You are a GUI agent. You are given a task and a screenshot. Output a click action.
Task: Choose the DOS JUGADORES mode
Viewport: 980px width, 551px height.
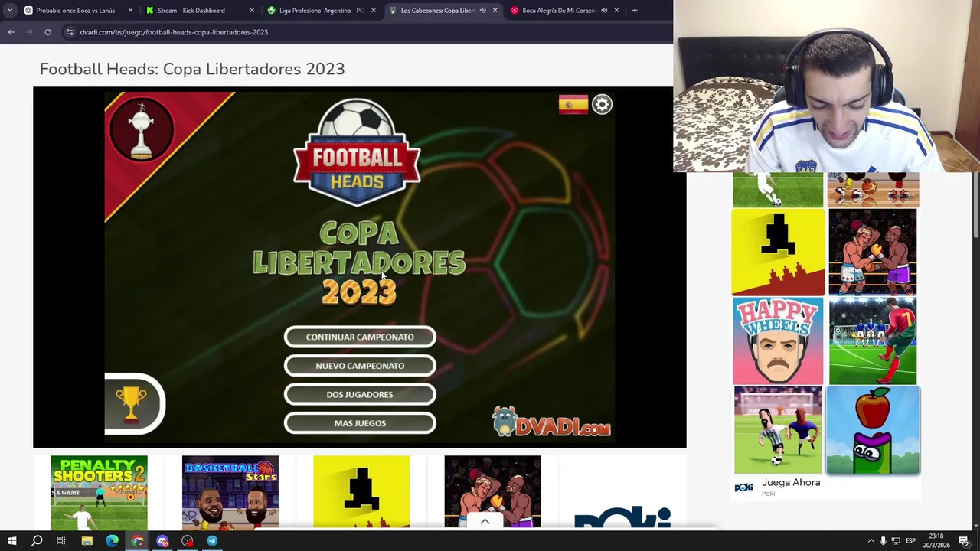360,394
